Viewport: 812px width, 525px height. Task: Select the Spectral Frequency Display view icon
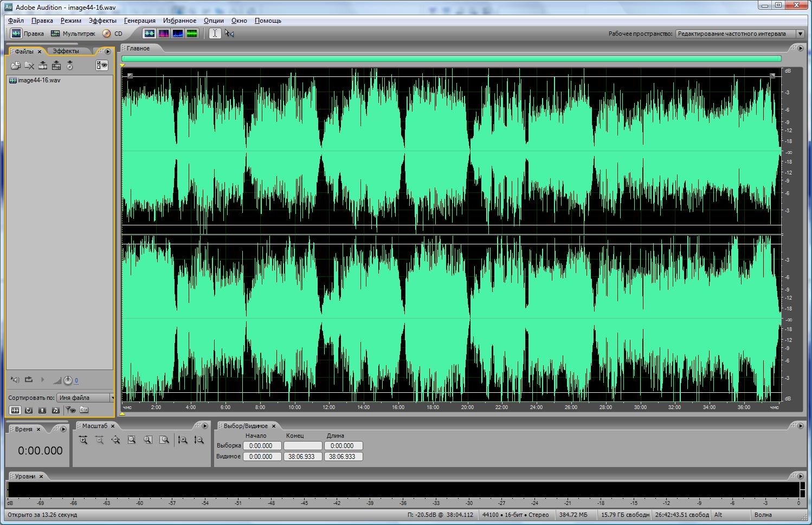[x=163, y=34]
